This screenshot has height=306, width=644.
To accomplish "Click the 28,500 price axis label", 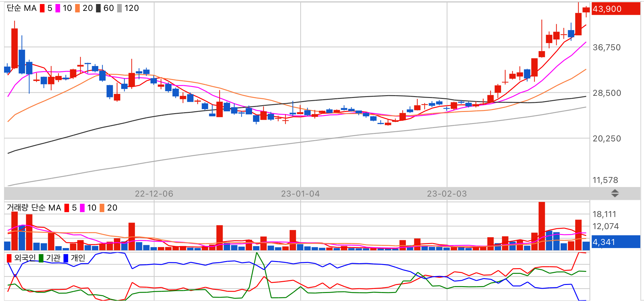I will 606,93.
